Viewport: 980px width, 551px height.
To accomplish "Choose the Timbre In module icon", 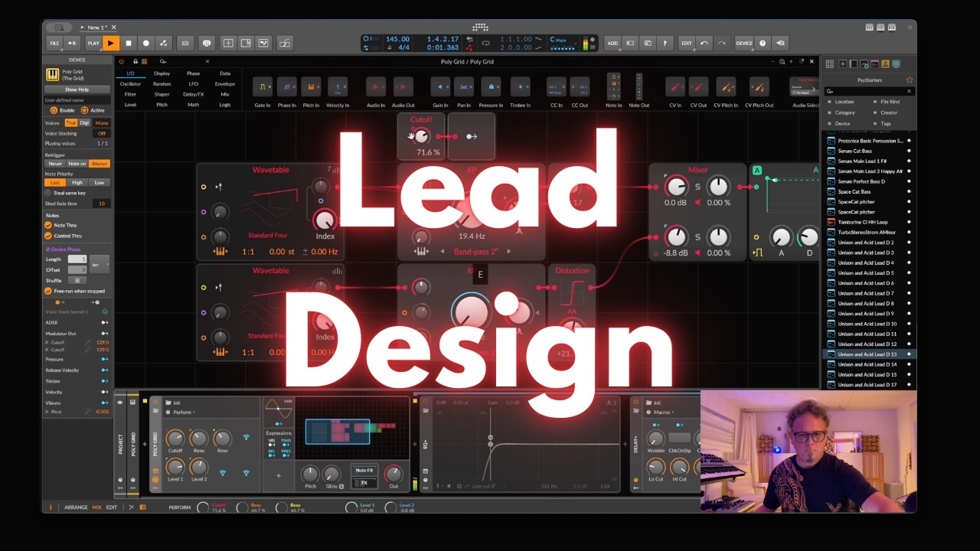I will 520,86.
